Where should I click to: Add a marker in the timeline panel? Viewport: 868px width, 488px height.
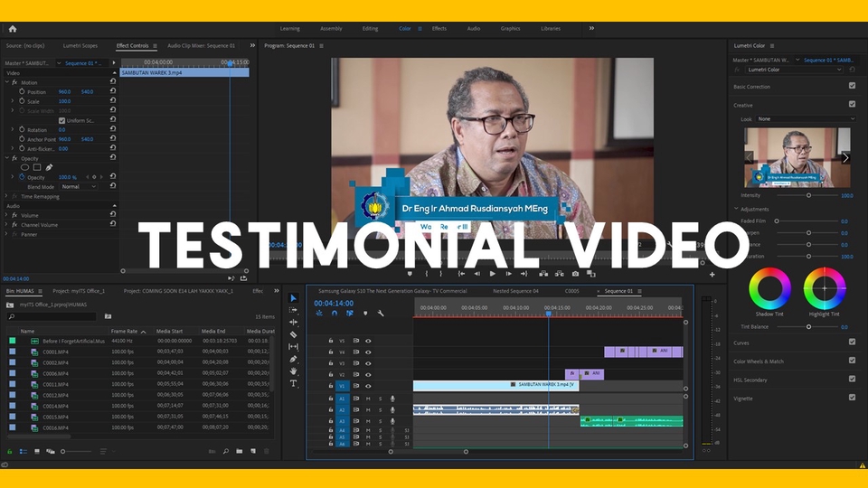(x=365, y=314)
